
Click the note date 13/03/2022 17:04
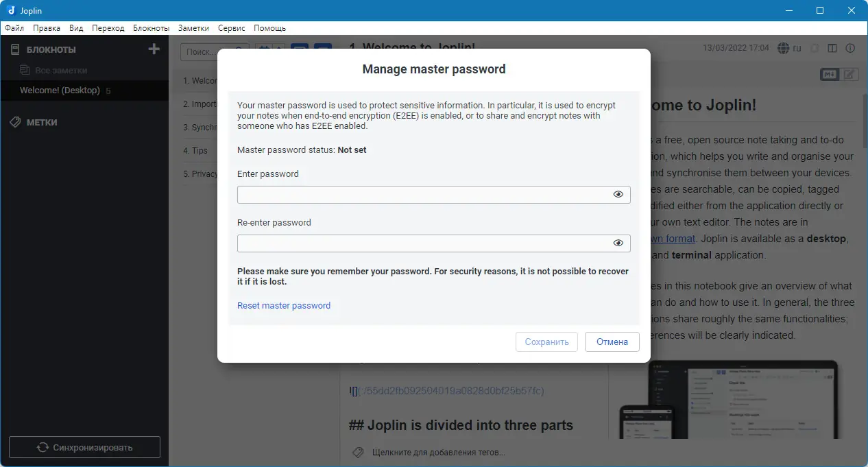(x=736, y=48)
